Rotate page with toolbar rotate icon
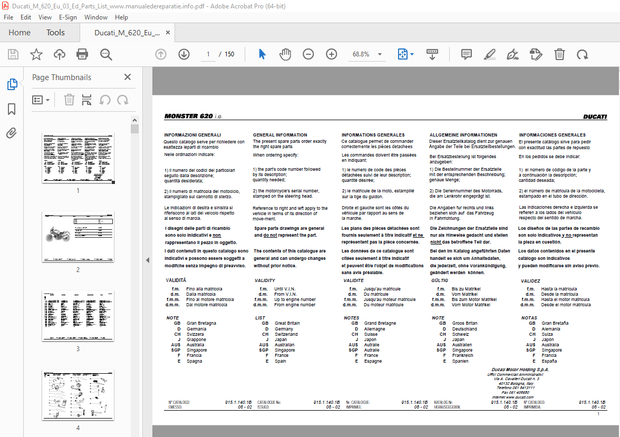 [x=582, y=54]
